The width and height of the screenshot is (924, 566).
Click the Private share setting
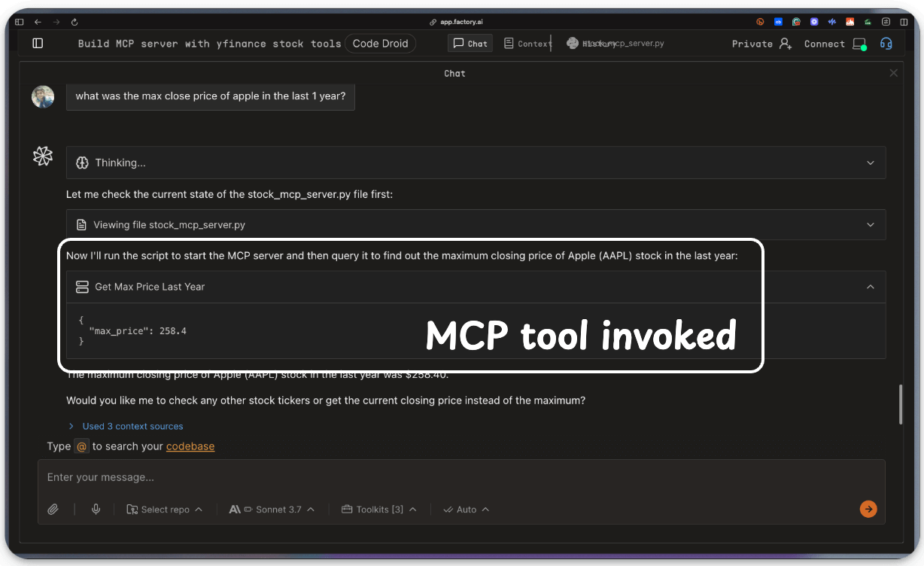click(x=752, y=44)
